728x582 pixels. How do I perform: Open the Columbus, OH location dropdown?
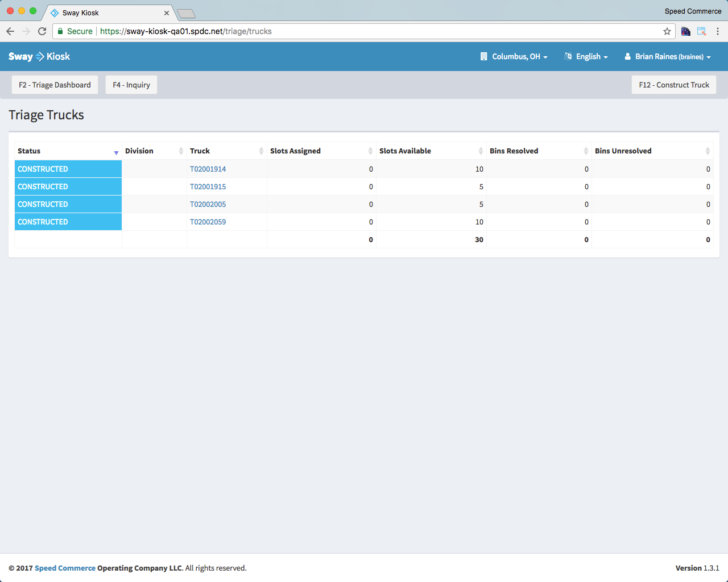[x=514, y=56]
